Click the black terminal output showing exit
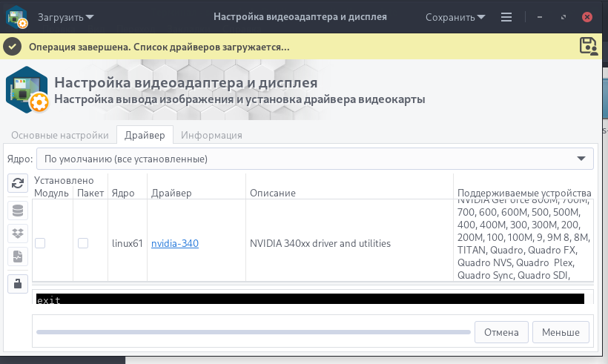Viewport: 608px width, 364px height. click(x=310, y=299)
